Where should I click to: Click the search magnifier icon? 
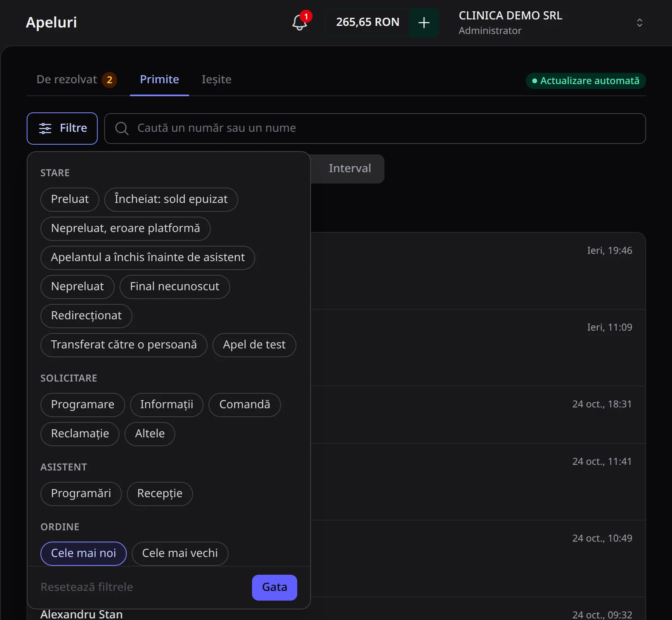tap(122, 129)
